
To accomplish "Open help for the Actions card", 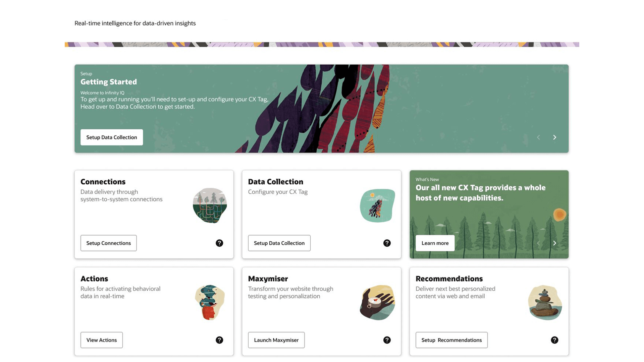I will click(x=219, y=340).
